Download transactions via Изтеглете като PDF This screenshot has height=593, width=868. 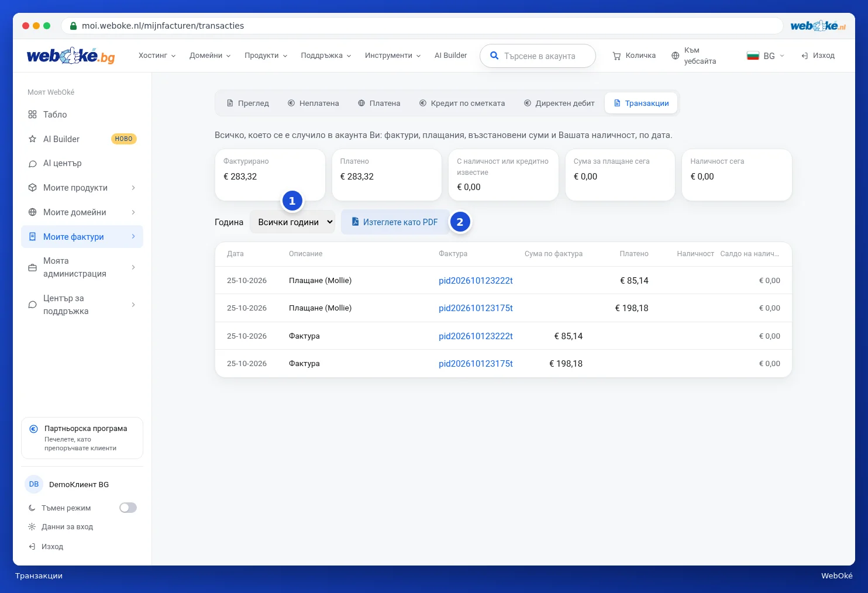[395, 222]
